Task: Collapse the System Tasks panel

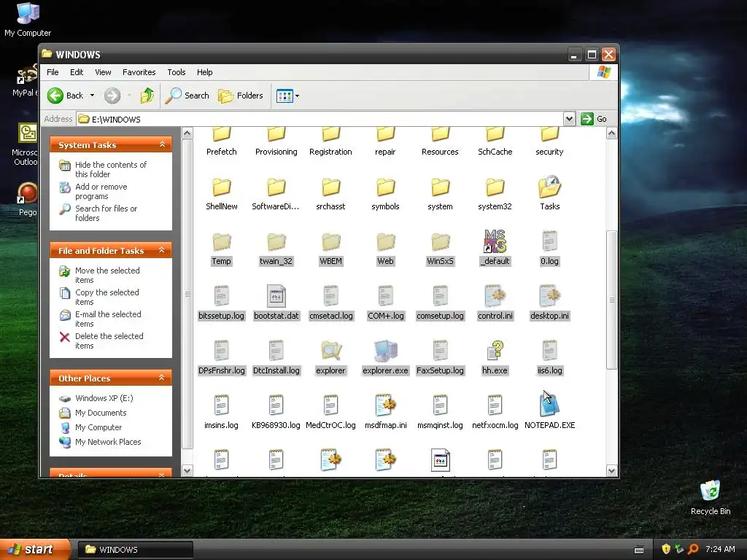Action: point(162,144)
